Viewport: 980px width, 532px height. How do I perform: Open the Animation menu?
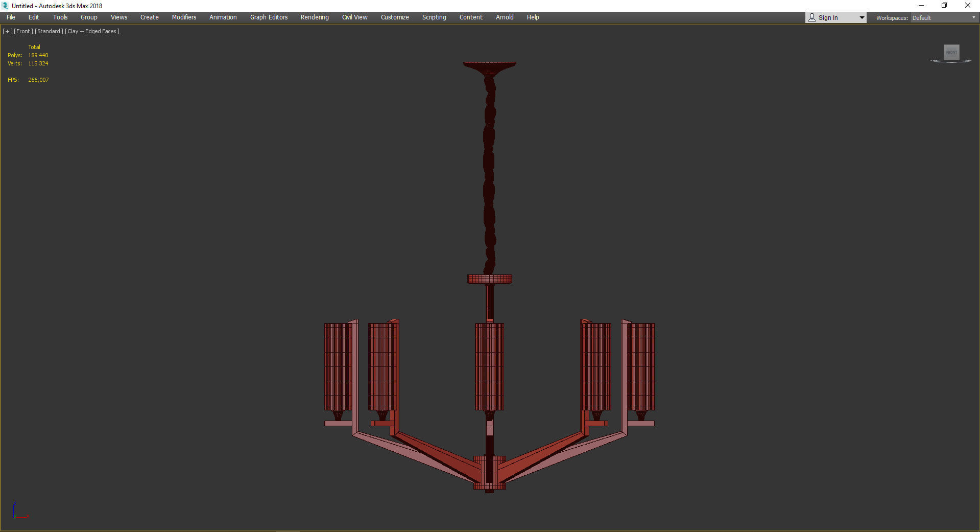click(223, 17)
